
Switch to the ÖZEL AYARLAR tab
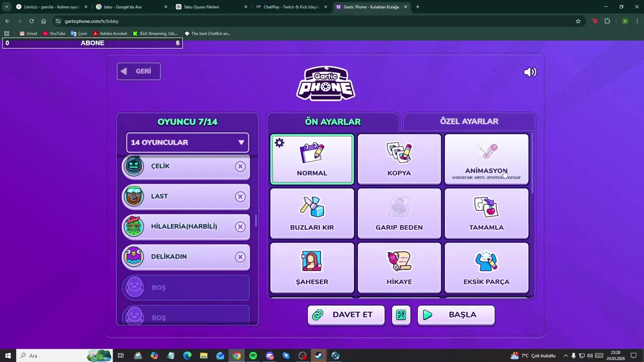tap(469, 121)
